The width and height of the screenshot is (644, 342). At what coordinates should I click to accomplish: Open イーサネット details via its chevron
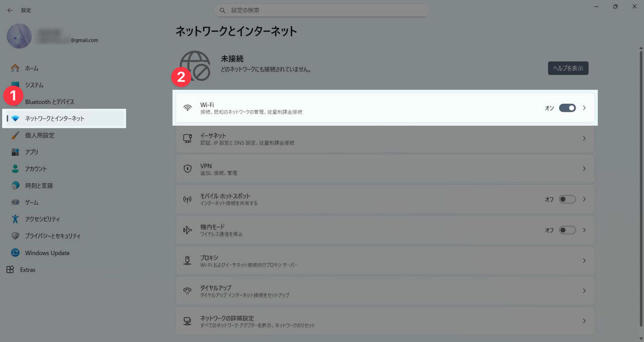(584, 139)
